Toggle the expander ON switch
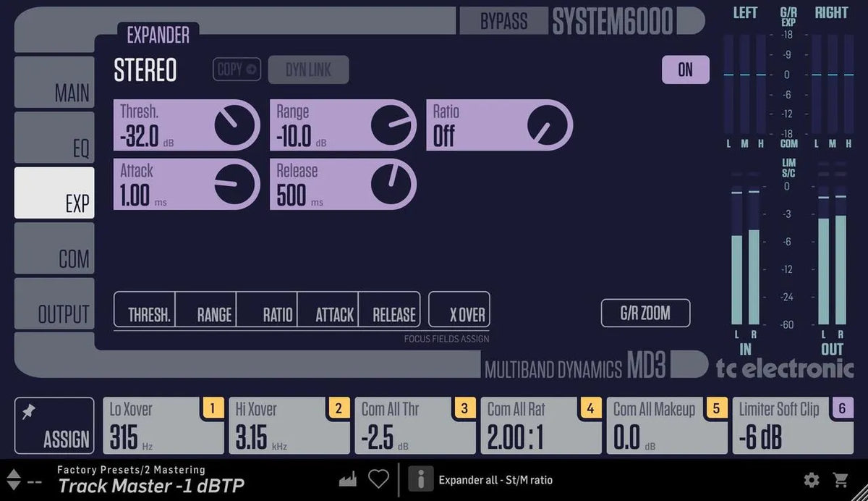This screenshot has height=501, width=868. (x=686, y=70)
